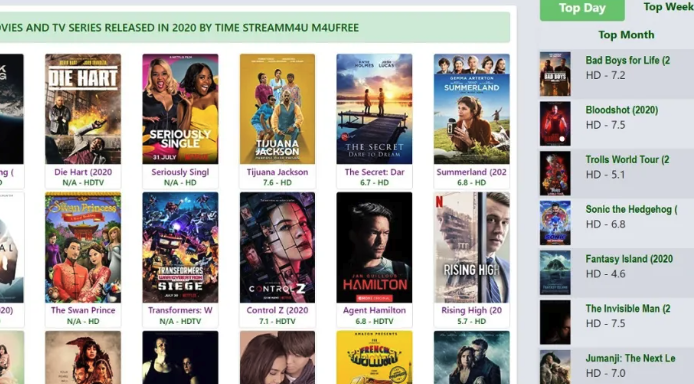Select the Transformers Siege poster
The width and height of the screenshot is (694, 384).
[x=180, y=247]
